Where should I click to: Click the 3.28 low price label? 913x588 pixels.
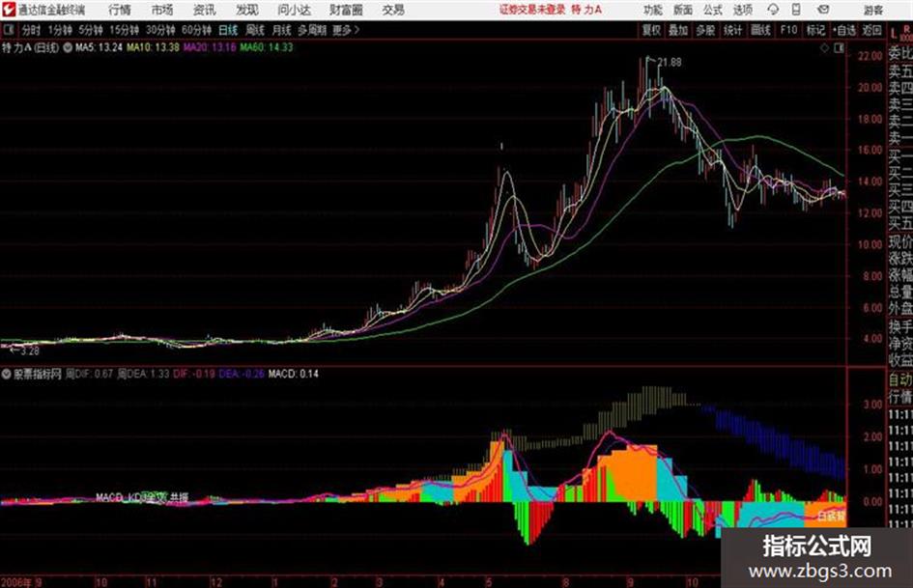(x=30, y=351)
